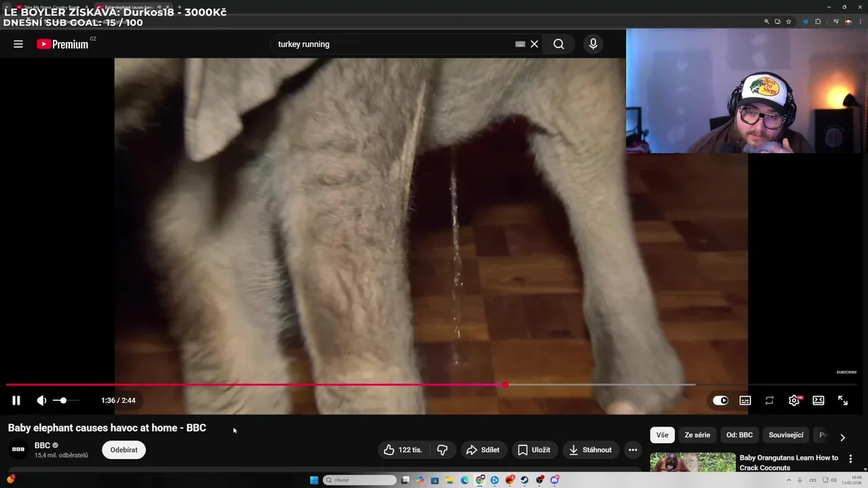This screenshot has height=488, width=868.
Task: Install app via address bar screen icon
Action: (778, 22)
